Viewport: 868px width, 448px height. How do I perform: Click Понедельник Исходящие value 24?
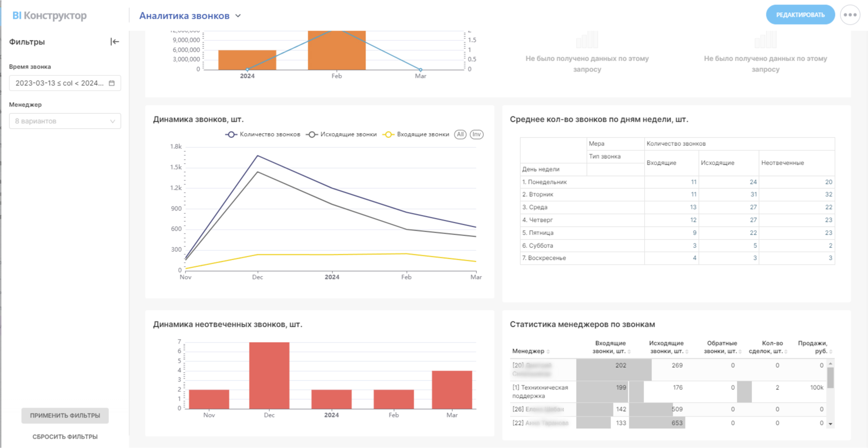click(753, 182)
